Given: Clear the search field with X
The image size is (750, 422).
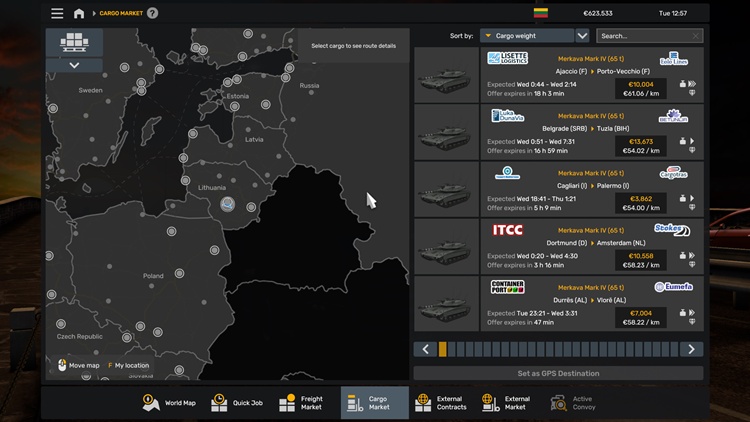Looking at the screenshot, I should point(696,36).
